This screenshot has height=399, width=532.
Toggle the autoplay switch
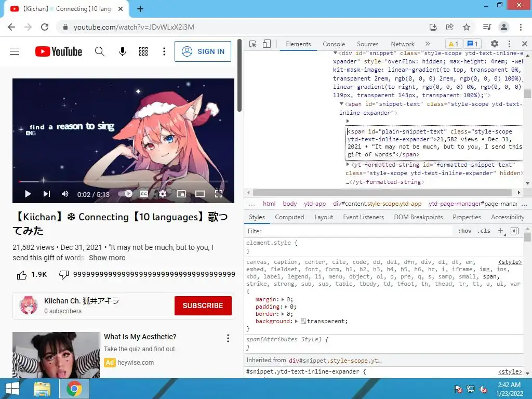125,194
